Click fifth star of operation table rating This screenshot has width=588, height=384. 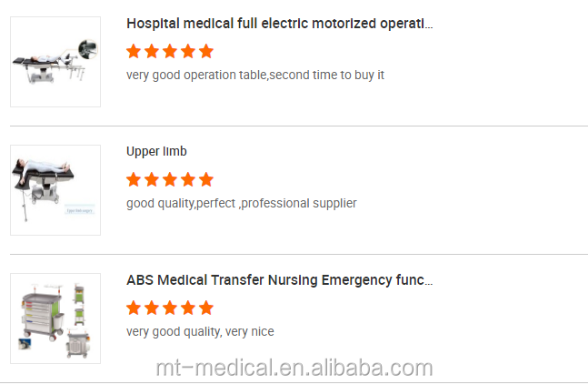point(206,51)
